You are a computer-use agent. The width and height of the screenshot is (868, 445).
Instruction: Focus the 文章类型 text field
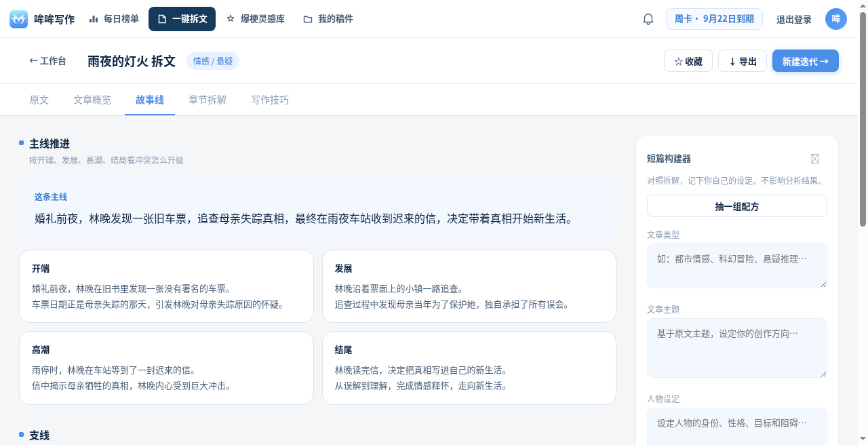click(737, 266)
